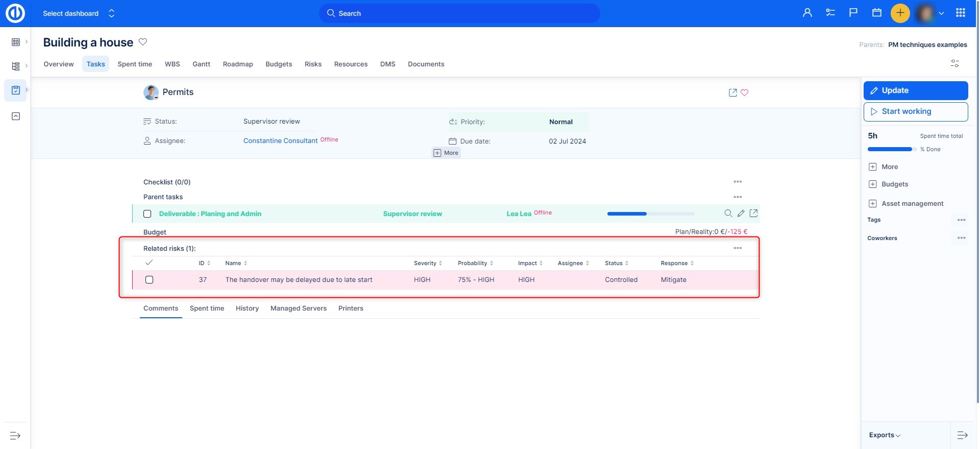Open Constantine Consultant assignee link
Image resolution: width=980 pixels, height=449 pixels.
[280, 141]
